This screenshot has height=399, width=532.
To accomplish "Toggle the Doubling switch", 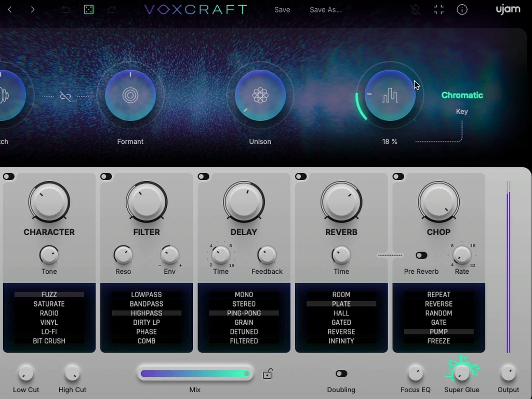I will [x=341, y=374].
